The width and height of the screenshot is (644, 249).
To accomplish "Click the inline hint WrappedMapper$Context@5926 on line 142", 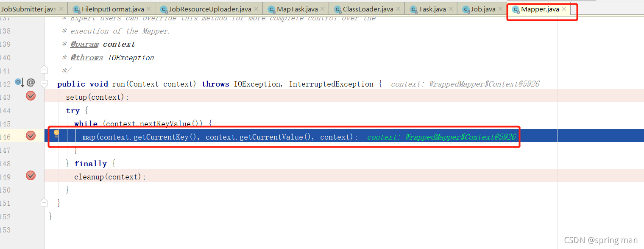I will coord(484,84).
